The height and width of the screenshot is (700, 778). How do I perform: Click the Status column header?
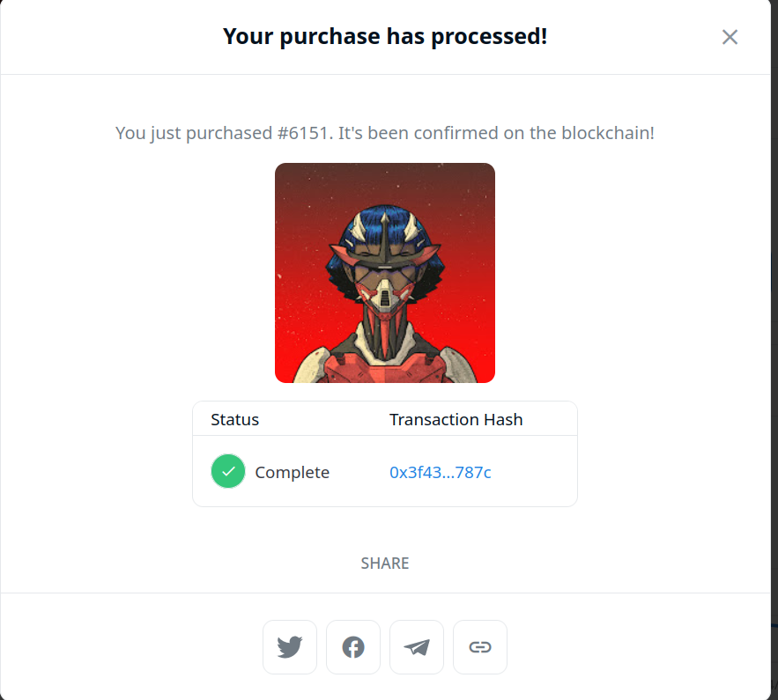pos(234,419)
